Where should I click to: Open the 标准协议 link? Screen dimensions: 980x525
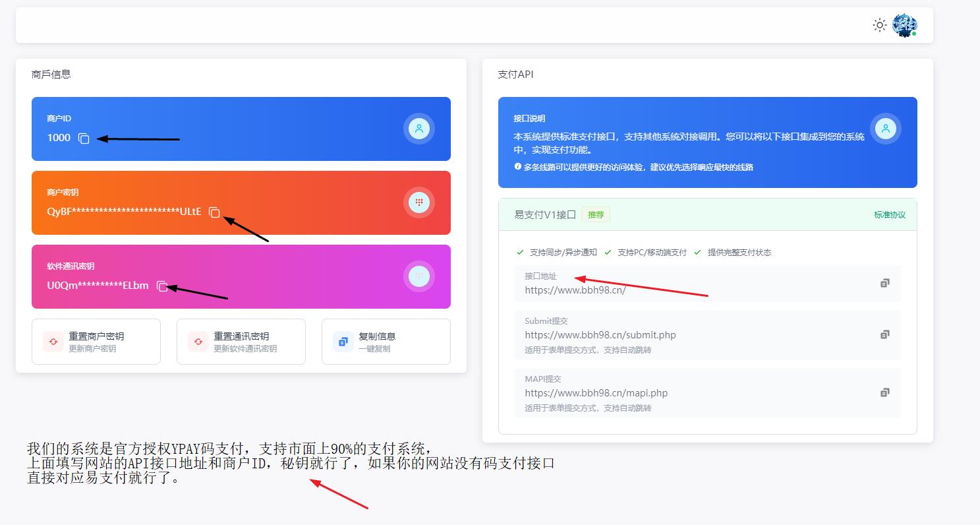point(890,215)
